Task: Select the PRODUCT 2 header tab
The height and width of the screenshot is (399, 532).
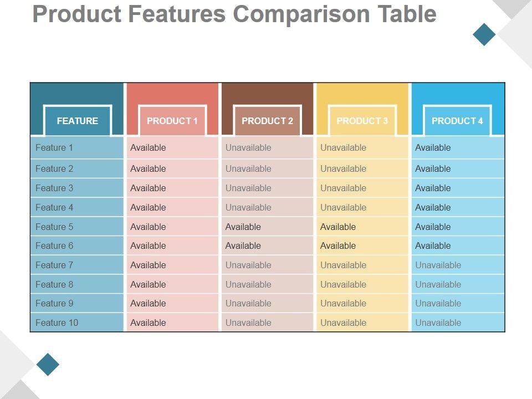Action: point(268,121)
